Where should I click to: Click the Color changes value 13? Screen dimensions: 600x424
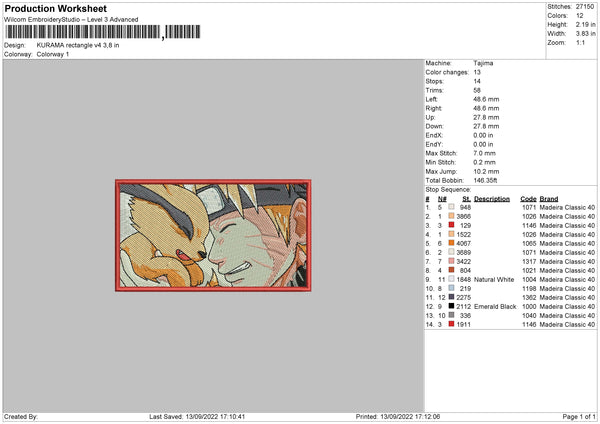coord(477,72)
